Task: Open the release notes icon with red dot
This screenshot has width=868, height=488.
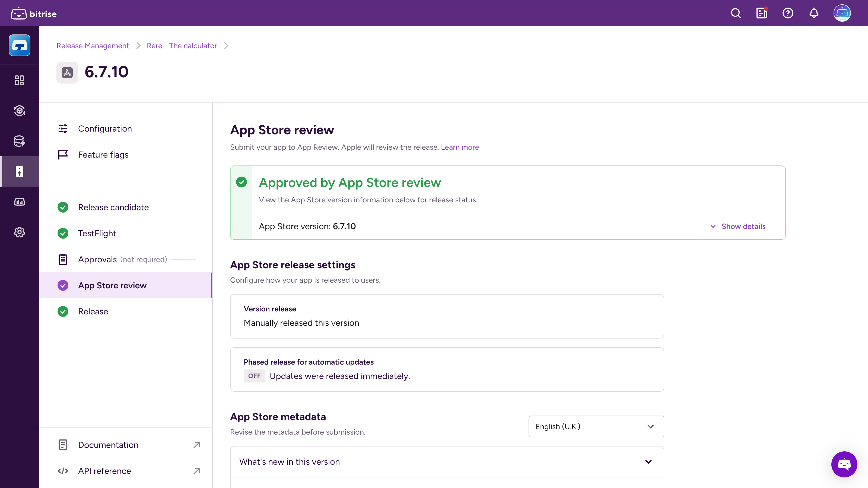Action: 762,13
